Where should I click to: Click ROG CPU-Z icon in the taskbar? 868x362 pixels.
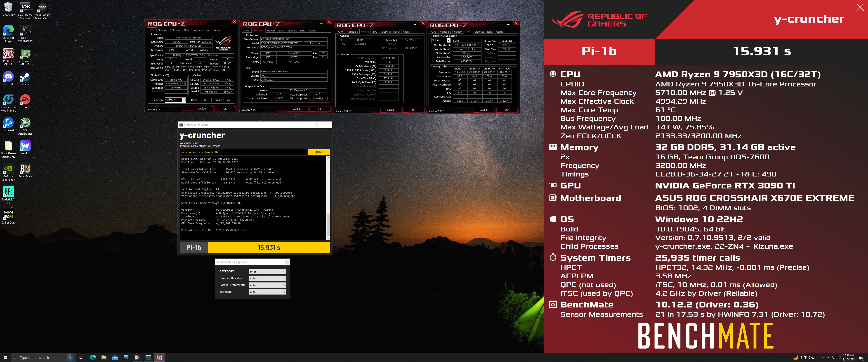[x=159, y=357]
